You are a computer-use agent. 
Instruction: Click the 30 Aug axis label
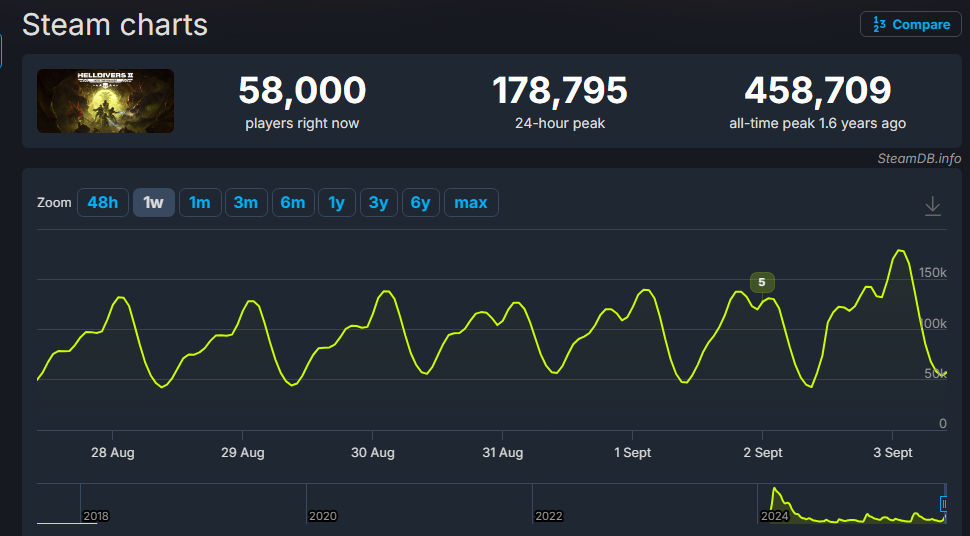point(372,452)
